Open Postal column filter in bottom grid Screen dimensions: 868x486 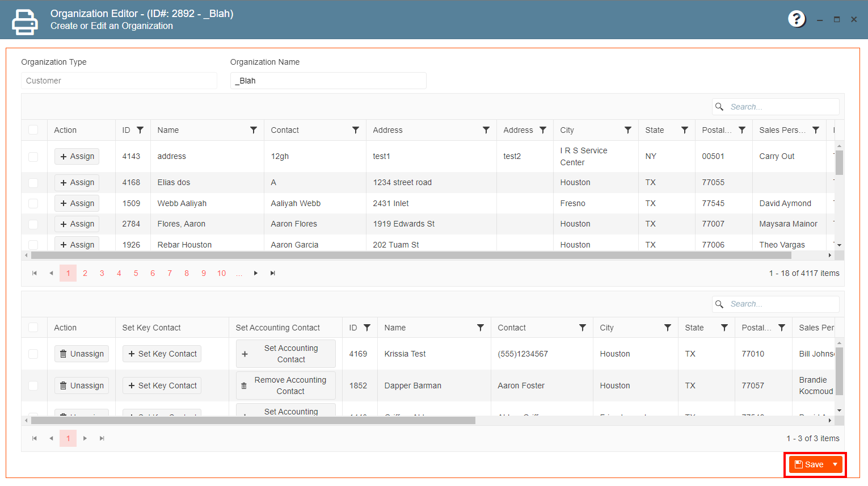coord(782,328)
